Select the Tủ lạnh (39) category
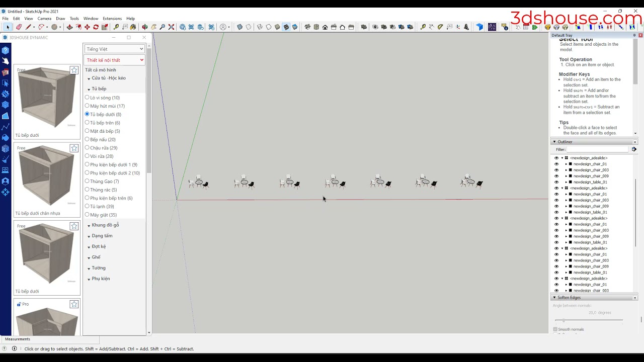The height and width of the screenshot is (362, 644). (87, 206)
